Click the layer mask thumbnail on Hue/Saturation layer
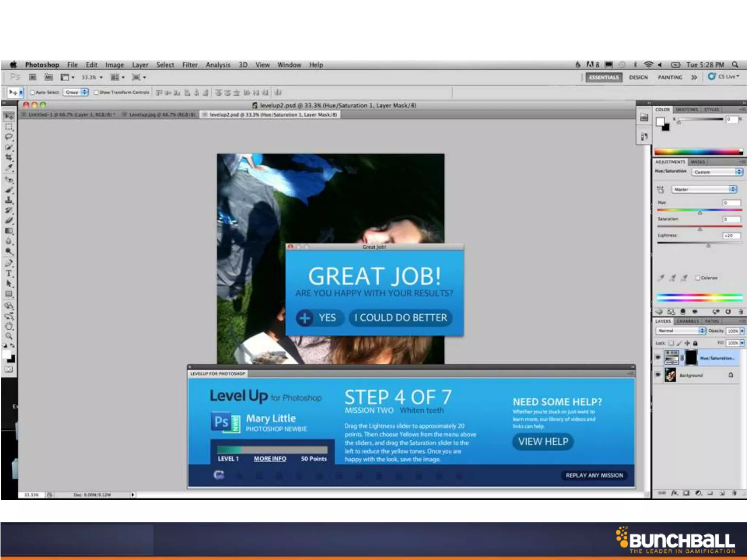This screenshot has width=747, height=560. pos(691,358)
